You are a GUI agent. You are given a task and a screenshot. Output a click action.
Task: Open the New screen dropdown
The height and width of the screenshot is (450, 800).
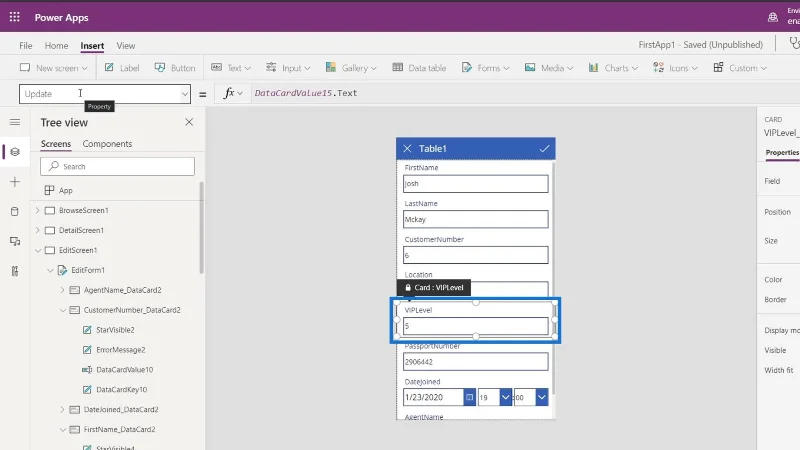pos(54,68)
